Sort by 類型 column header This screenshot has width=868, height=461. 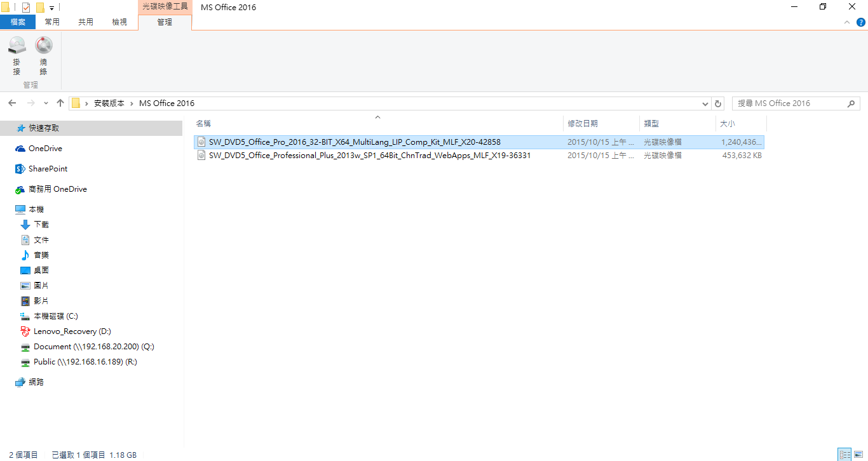651,124
